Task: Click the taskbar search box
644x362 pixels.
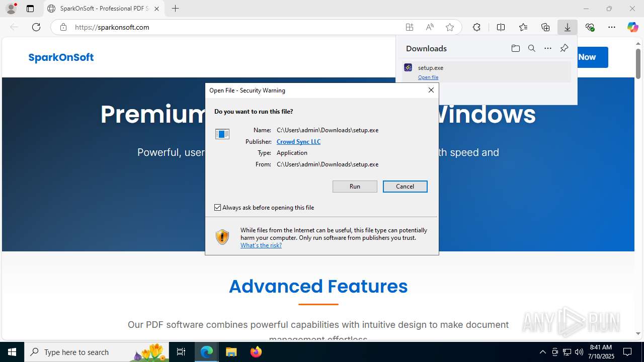Action: coord(97,352)
